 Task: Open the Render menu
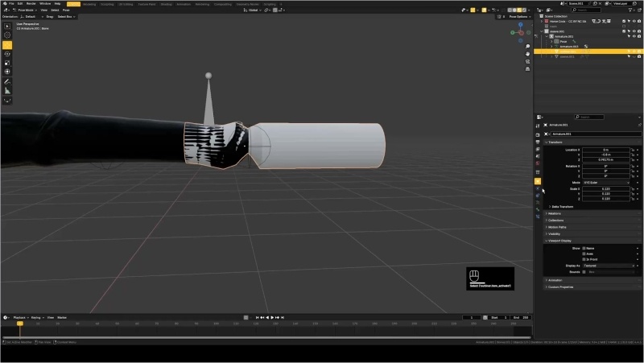[31, 3]
